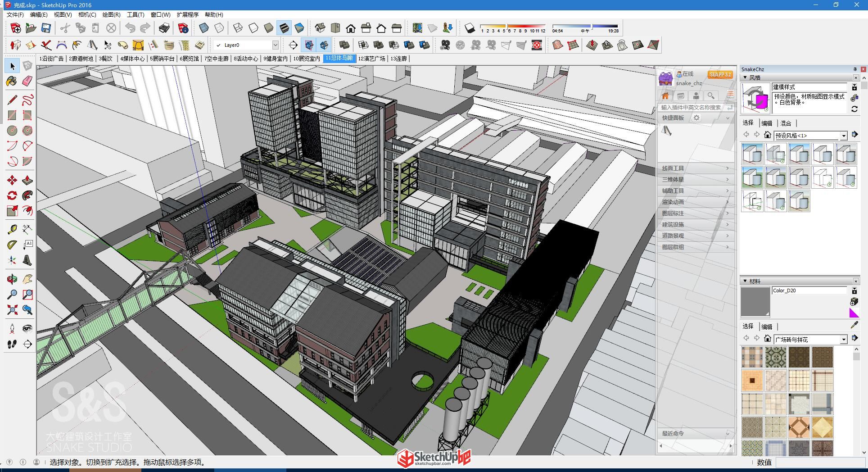Enable Monochrome face style
868x472 pixels.
pyautogui.click(x=299, y=28)
